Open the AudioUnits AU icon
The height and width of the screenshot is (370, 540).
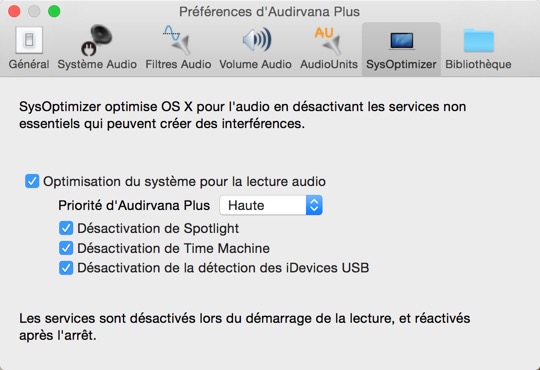(328, 41)
